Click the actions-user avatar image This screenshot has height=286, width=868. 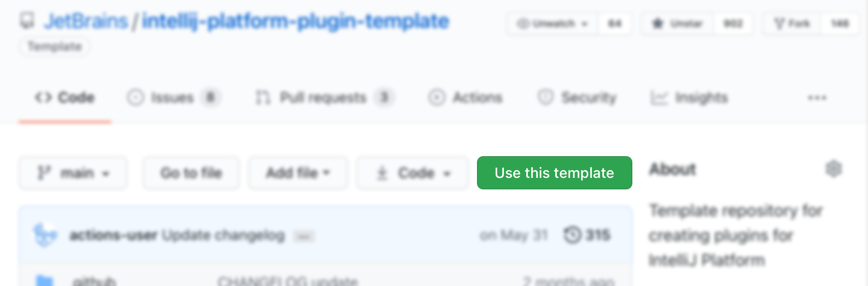pyautogui.click(x=45, y=235)
